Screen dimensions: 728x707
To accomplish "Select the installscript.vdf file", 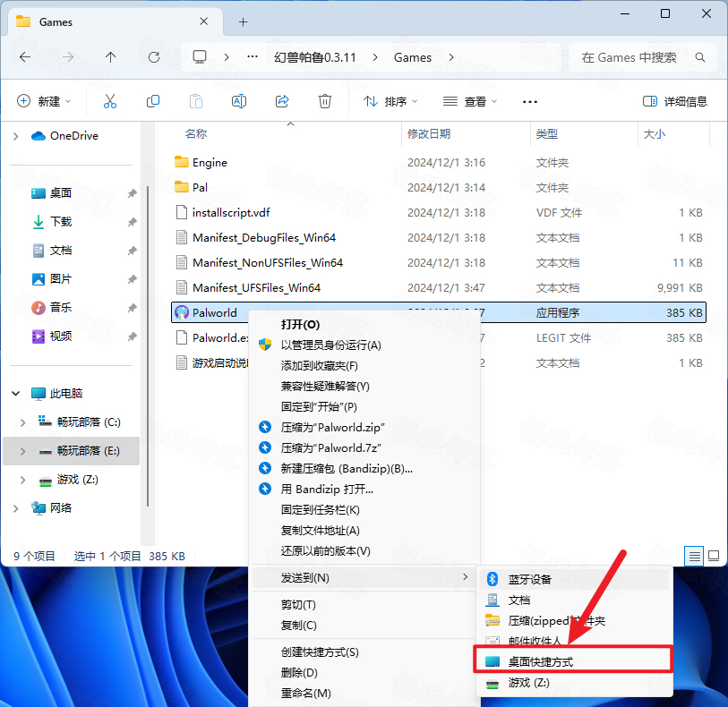I will coord(439,212).
